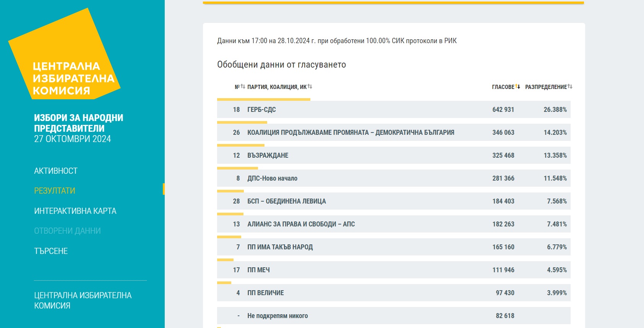Select the ПП МЕЧ row
Image resolution: width=644 pixels, height=328 pixels.
(x=394, y=270)
